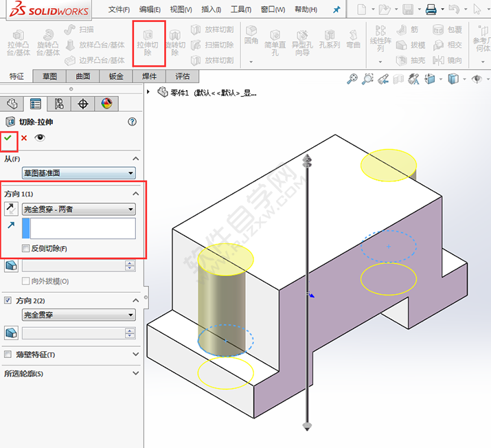491x448 pixels.
Task: Pin the menu bar with the pushpin icon
Action: tap(336, 10)
